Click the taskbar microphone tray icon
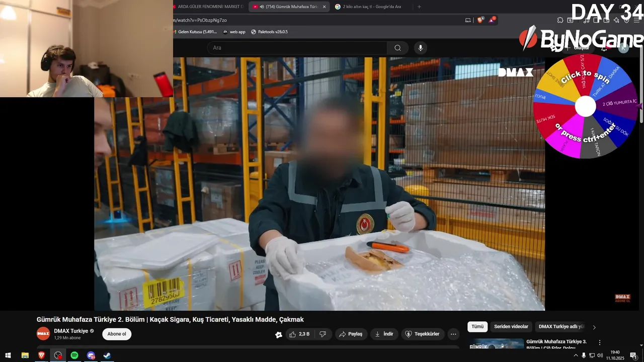This screenshot has height=362, width=644. click(584, 355)
